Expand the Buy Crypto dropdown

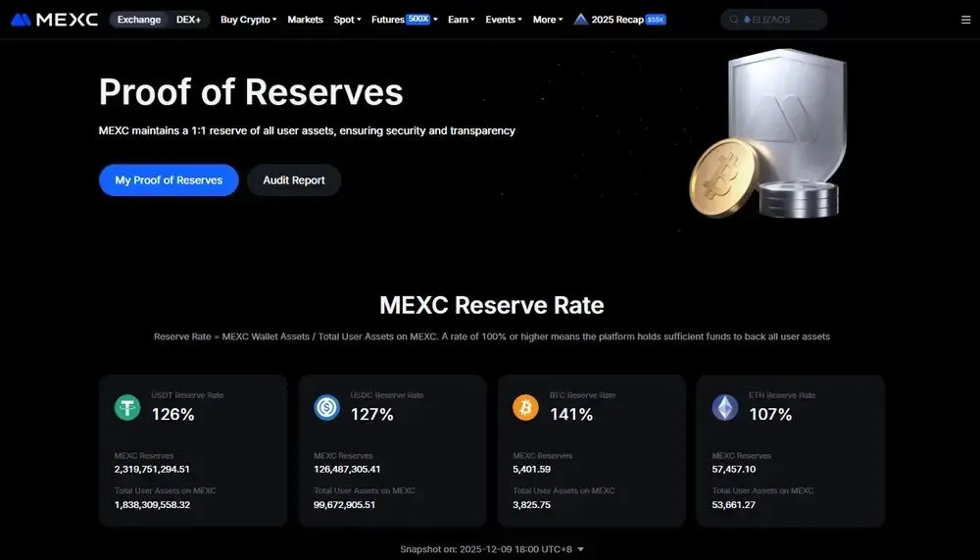coord(248,20)
